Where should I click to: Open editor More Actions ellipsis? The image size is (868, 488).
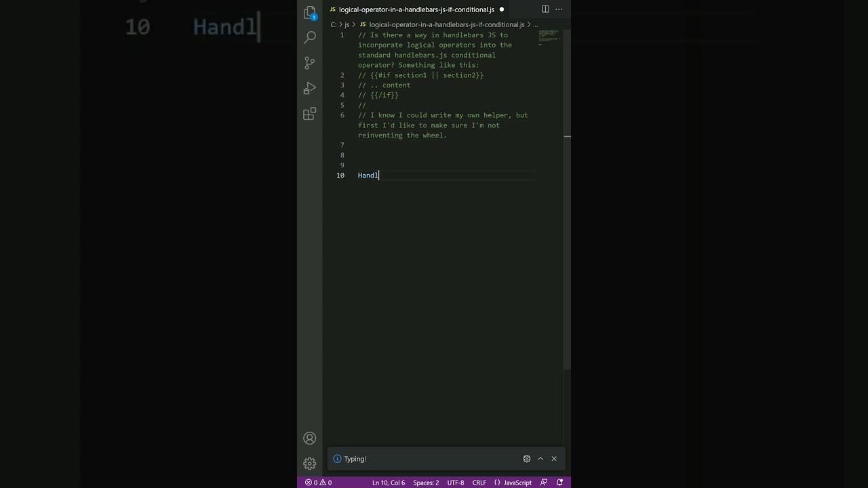pyautogui.click(x=559, y=9)
